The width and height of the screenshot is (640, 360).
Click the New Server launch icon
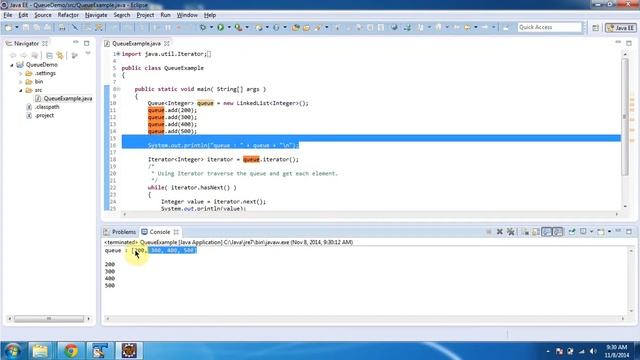pyautogui.click(x=259, y=27)
